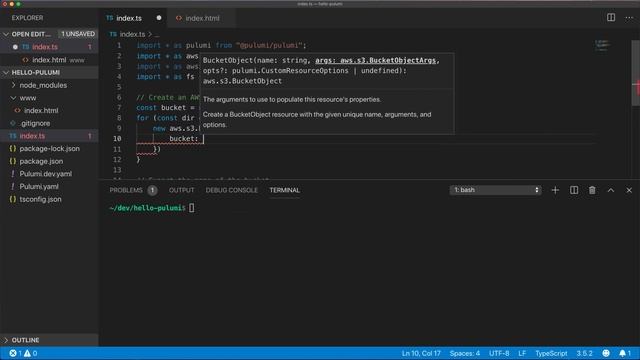Kill terminal with trash icon
Screen dimensions: 640x360
pyautogui.click(x=592, y=190)
